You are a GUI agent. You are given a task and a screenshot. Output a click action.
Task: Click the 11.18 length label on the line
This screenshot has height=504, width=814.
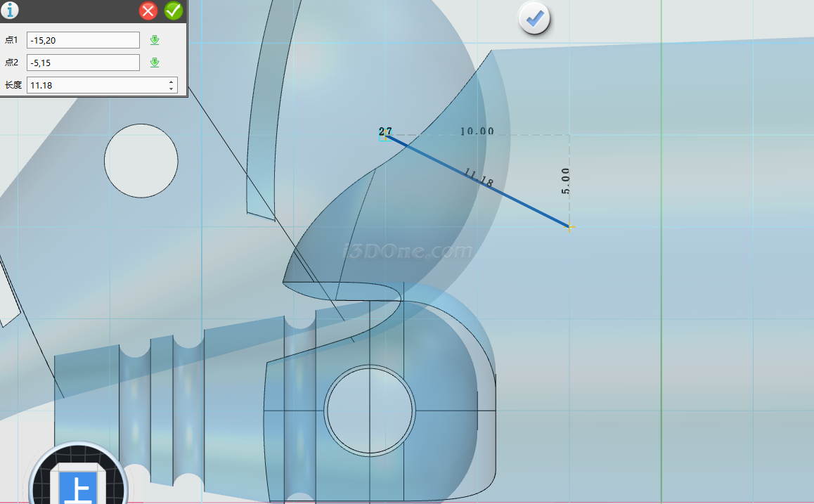[479, 179]
